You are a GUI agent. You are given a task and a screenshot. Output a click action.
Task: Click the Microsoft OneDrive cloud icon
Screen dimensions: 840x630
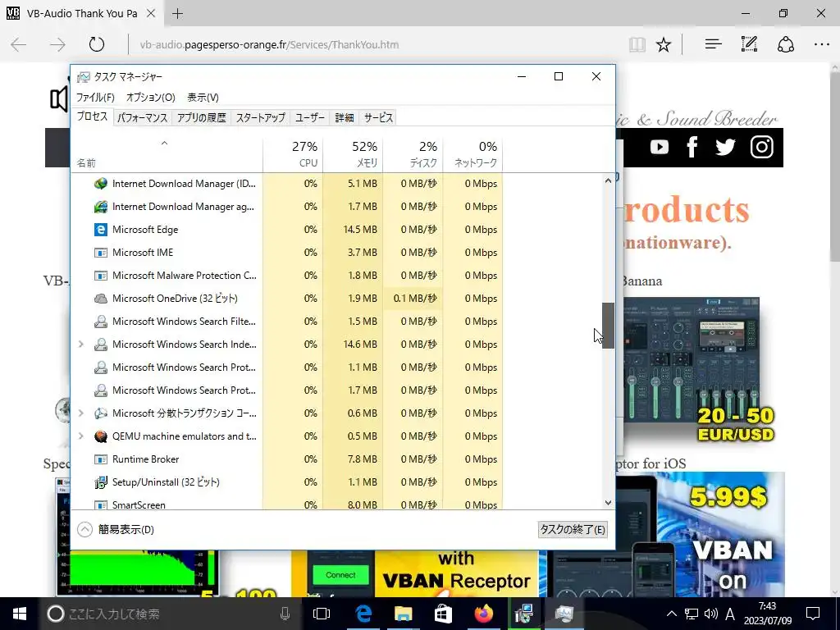(101, 299)
